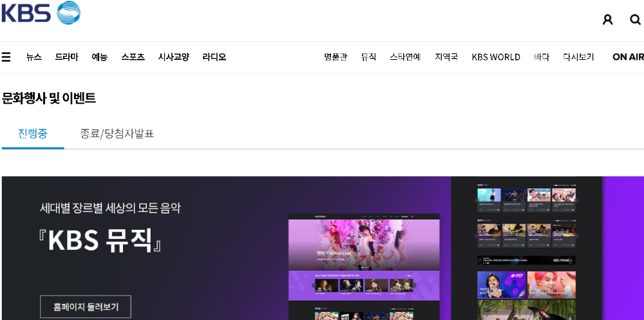Open the hamburger menu icon
644x320 pixels.
click(x=6, y=57)
